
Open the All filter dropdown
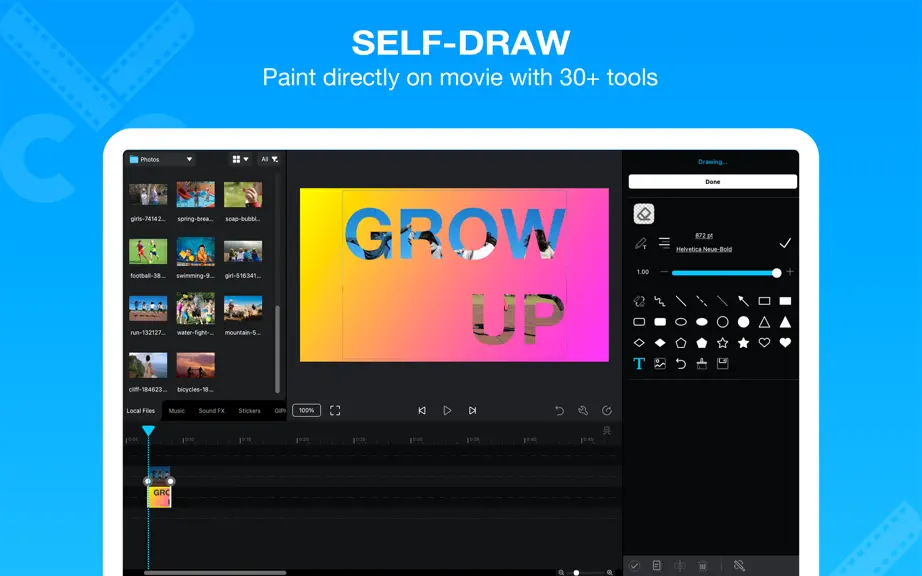pos(269,159)
